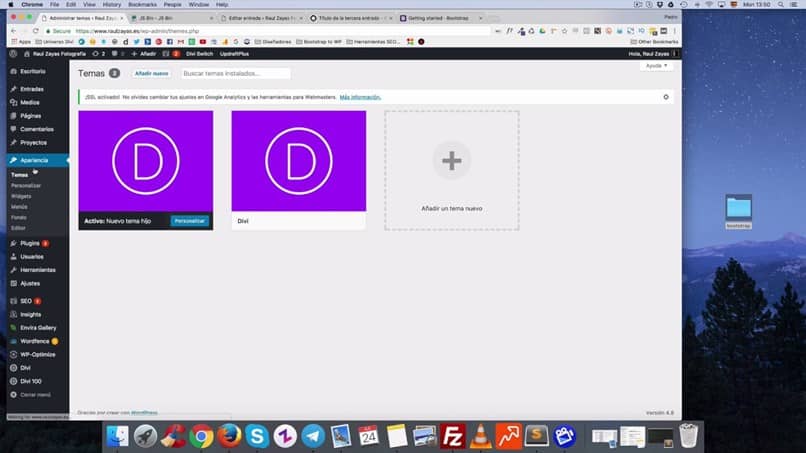Open the Wordfence menu
The width and height of the screenshot is (806, 453).
34,341
